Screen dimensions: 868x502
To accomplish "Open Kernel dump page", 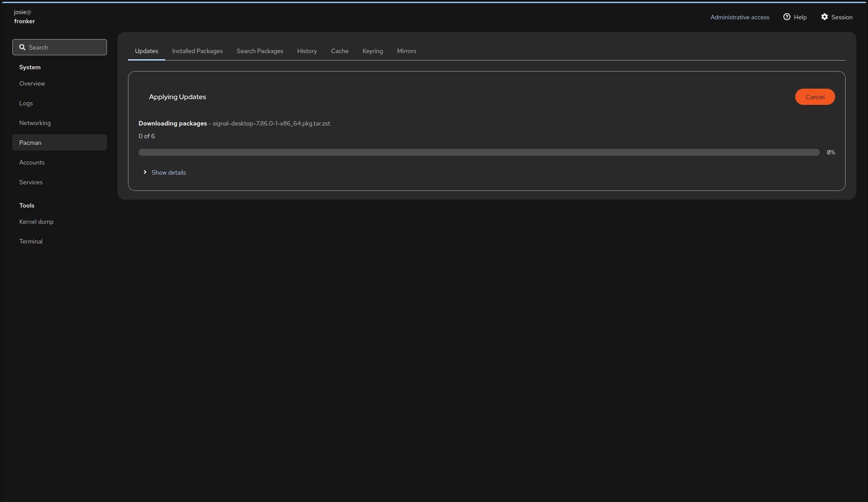I will 36,222.
